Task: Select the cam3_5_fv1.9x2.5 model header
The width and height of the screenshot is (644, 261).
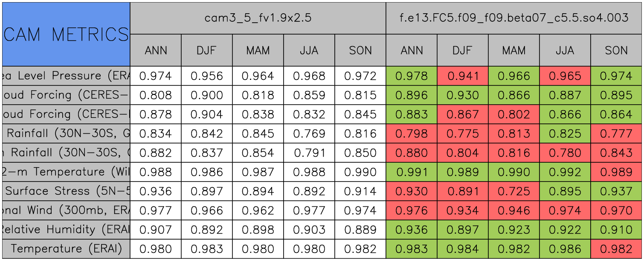Action: (258, 18)
